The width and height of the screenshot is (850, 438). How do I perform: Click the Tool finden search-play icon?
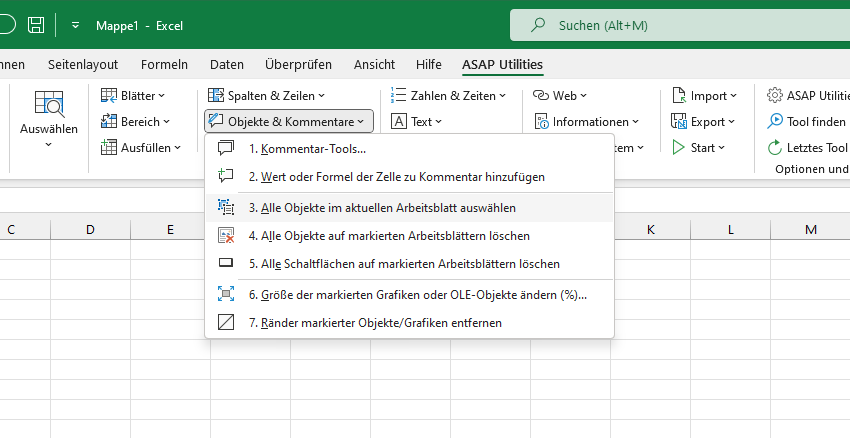[x=775, y=121]
